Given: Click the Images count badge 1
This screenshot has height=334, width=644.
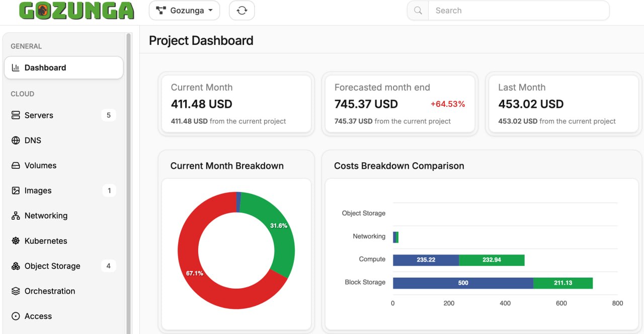Looking at the screenshot, I should point(108,190).
